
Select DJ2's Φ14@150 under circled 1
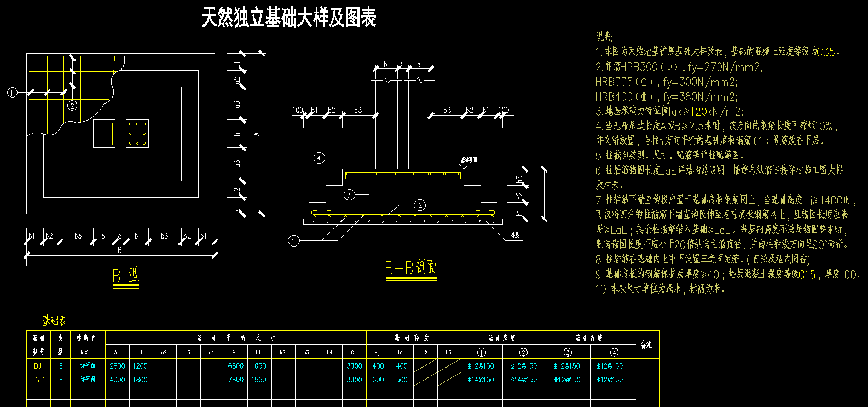481,380
